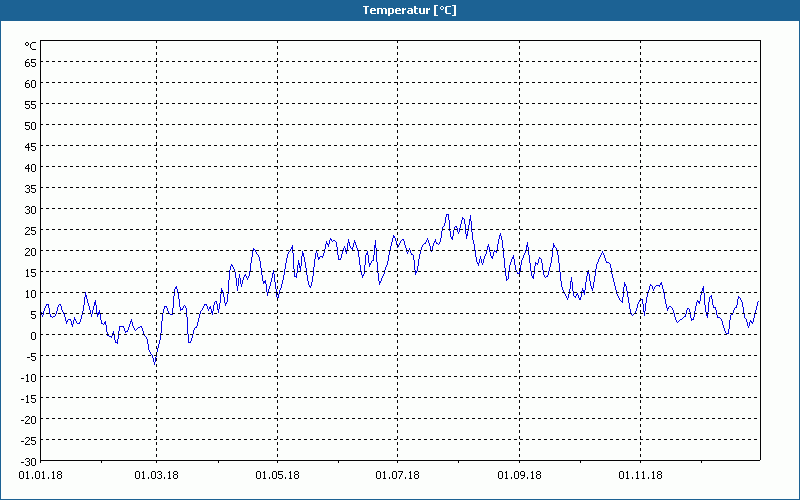The height and width of the screenshot is (500, 800).
Task: Select the -5 y-axis value
Action: (32, 357)
